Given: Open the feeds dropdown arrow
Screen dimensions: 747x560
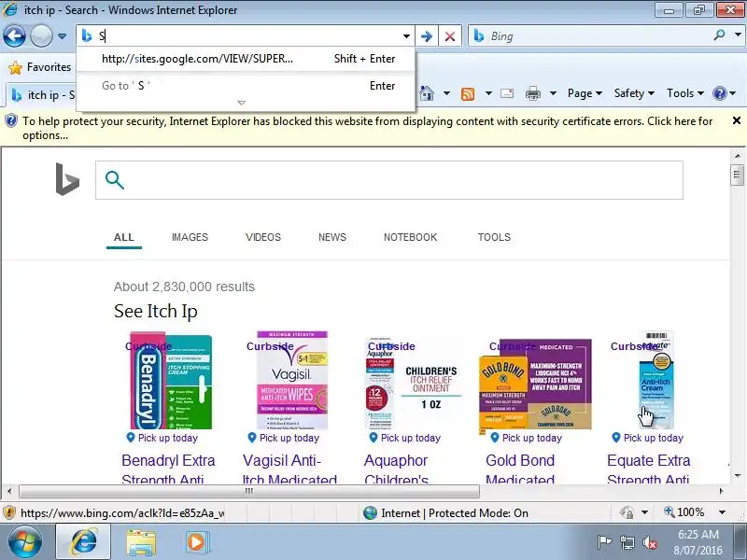Looking at the screenshot, I should click(488, 93).
